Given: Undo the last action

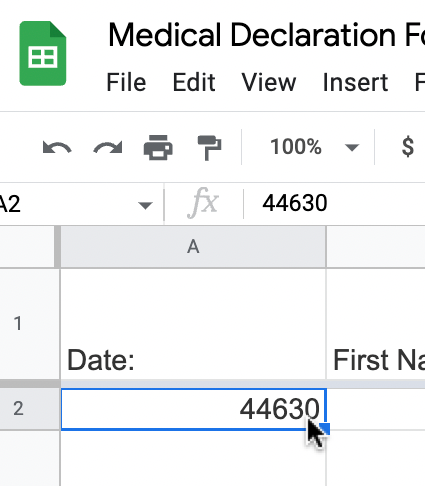Looking at the screenshot, I should (57, 147).
